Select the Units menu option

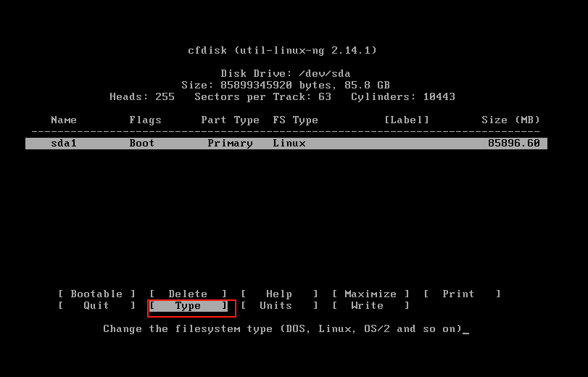279,305
